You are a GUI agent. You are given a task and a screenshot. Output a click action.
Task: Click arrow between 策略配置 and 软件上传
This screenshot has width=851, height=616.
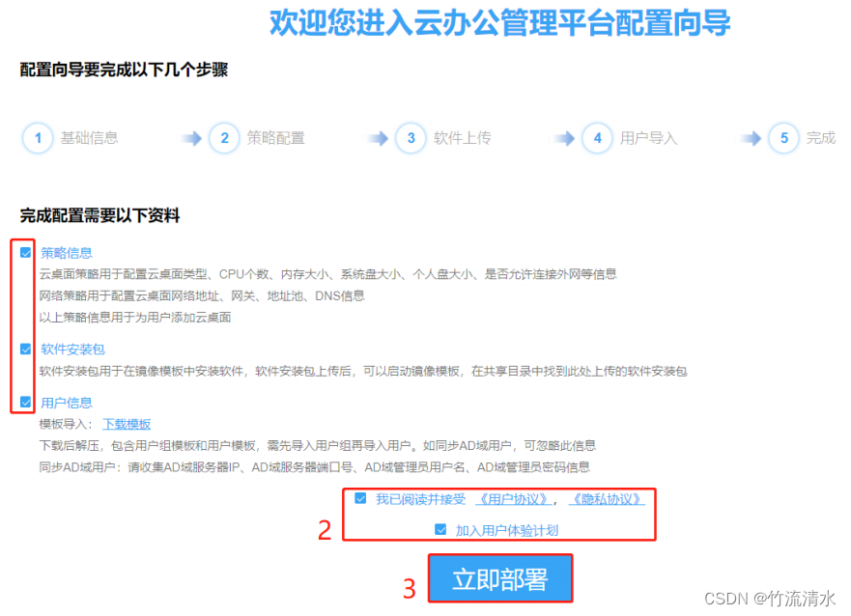378,138
